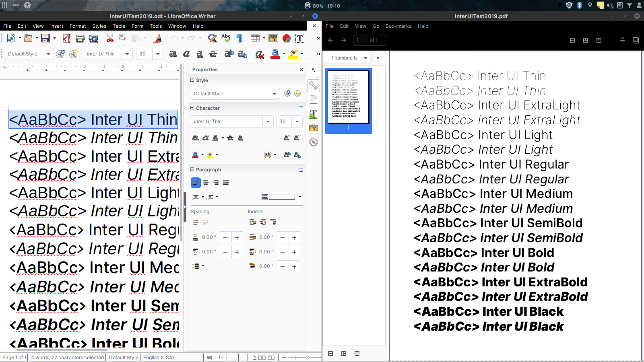Click the Superscript icon in formatting toolbar
This screenshot has height=362, width=644.
point(229,53)
